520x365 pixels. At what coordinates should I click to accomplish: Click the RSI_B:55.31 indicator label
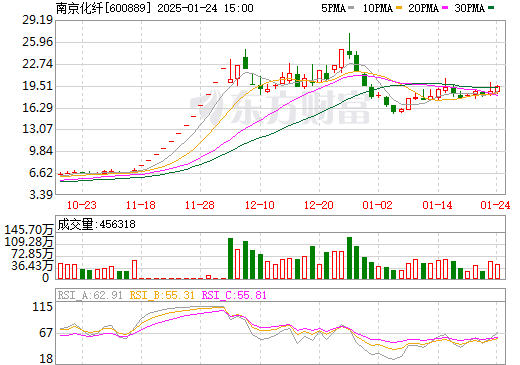tap(162, 295)
